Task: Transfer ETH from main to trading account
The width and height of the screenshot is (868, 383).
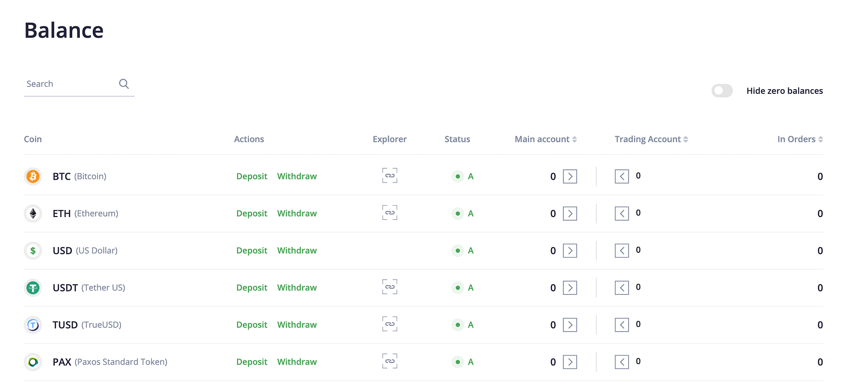Action: pyautogui.click(x=570, y=214)
